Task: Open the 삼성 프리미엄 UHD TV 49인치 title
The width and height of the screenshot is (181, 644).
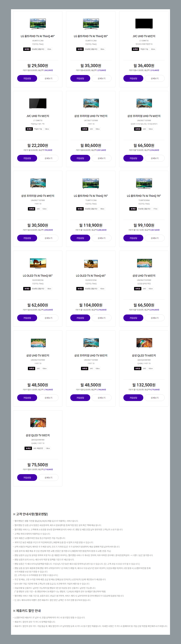Action: (x=38, y=196)
